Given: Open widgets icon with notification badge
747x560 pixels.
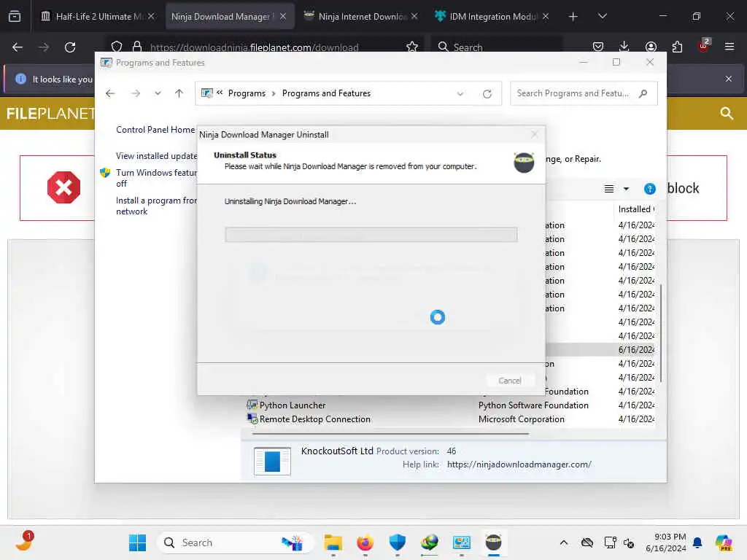Looking at the screenshot, I should (24, 542).
